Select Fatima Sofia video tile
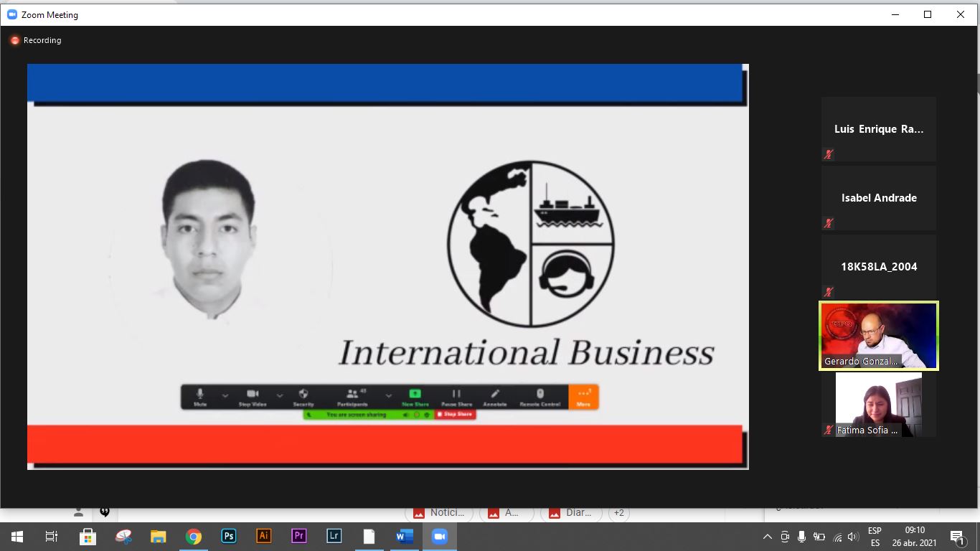The image size is (980, 551). (879, 405)
